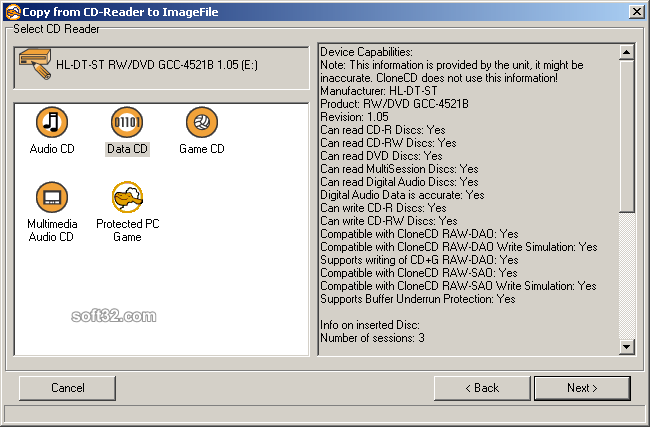Screen dimensions: 650x427
Task: Click scrollbar track below the thumb
Action: point(626,276)
